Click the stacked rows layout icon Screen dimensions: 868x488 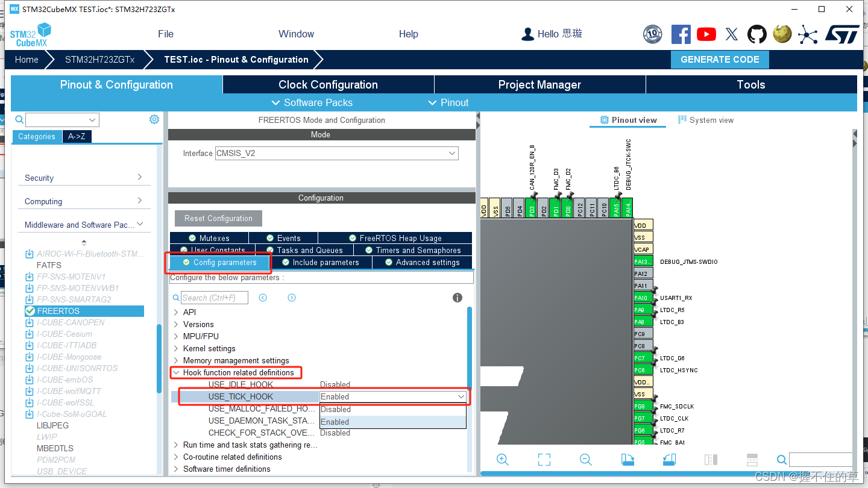pos(752,460)
